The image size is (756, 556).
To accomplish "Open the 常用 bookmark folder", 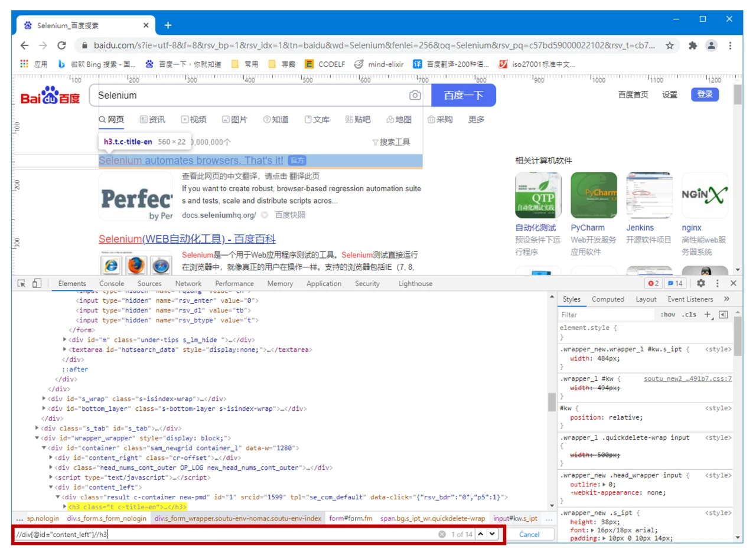I will point(245,64).
